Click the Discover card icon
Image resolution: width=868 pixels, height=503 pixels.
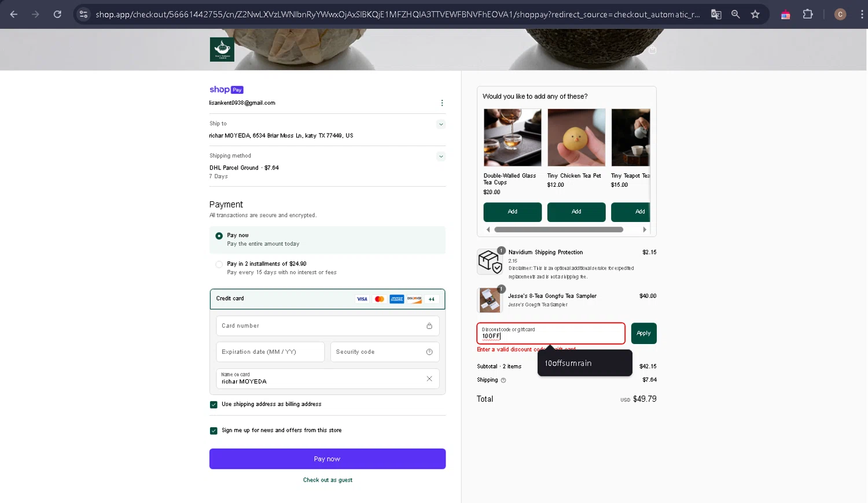tap(414, 299)
